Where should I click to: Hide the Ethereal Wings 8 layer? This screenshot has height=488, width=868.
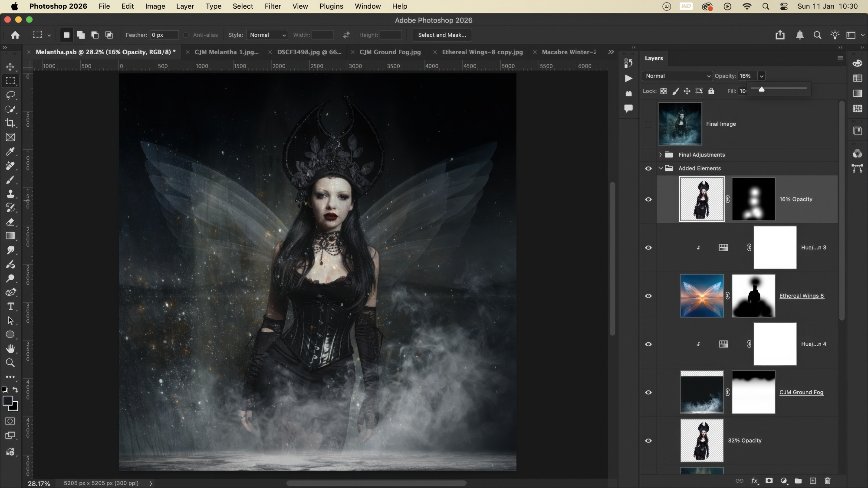point(648,296)
